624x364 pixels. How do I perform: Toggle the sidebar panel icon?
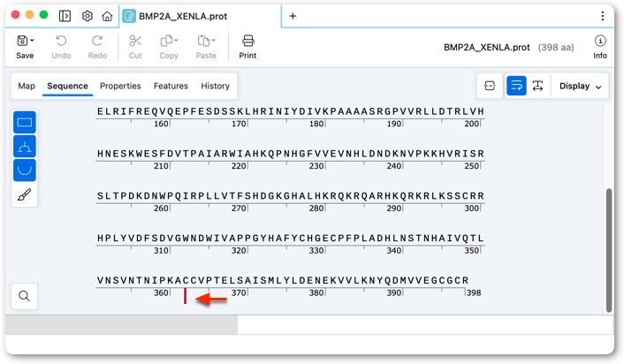click(65, 16)
